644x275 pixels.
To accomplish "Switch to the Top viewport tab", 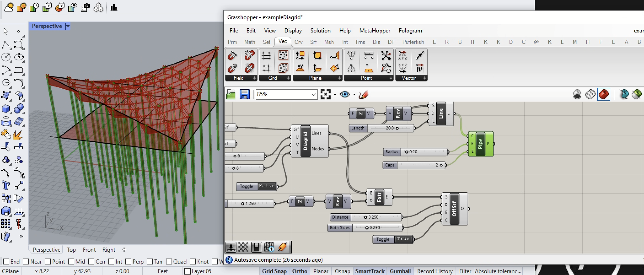I will [x=71, y=250].
